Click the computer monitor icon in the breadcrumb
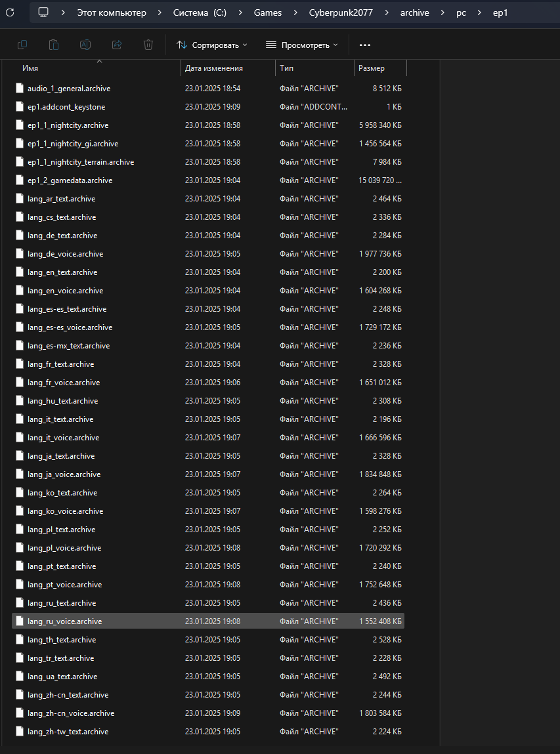This screenshot has height=754, width=560. pos(44,13)
